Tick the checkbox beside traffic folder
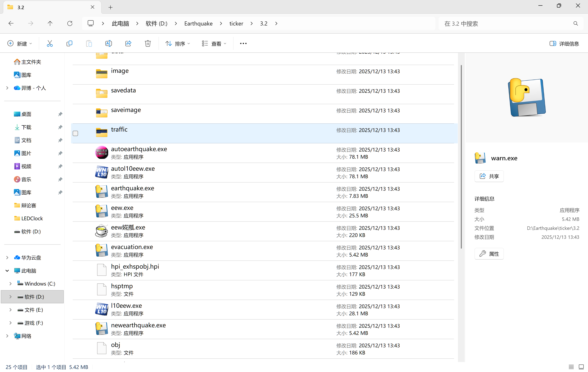 pyautogui.click(x=76, y=133)
